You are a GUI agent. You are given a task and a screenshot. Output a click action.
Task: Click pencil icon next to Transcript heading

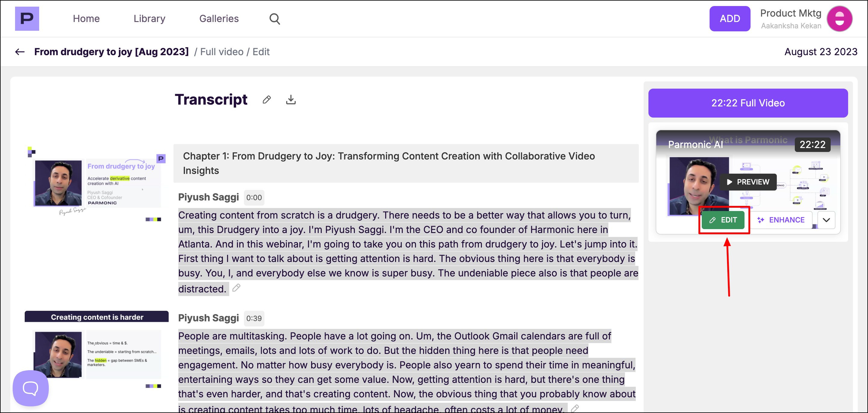[267, 100]
